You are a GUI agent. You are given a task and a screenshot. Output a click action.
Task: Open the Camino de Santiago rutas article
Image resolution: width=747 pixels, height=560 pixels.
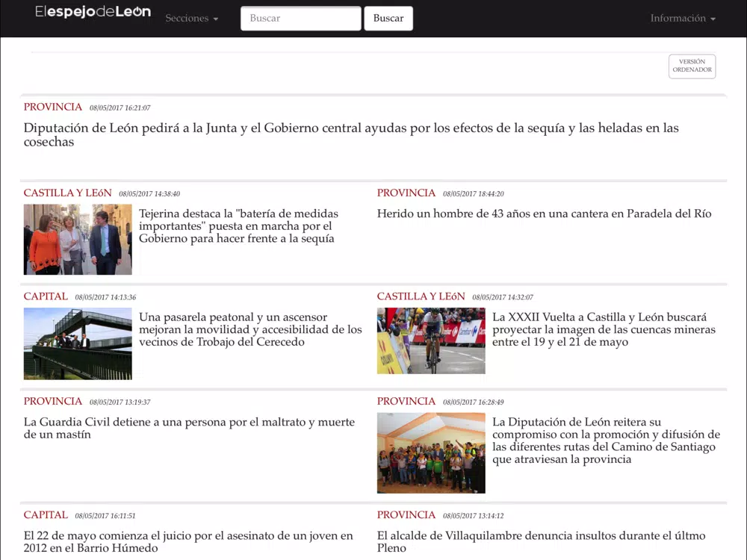606,441
